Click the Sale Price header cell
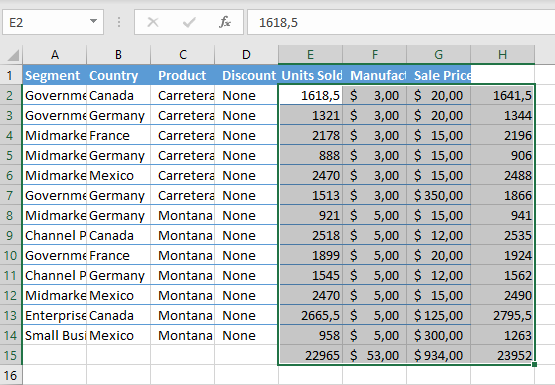The width and height of the screenshot is (555, 385). tap(439, 75)
